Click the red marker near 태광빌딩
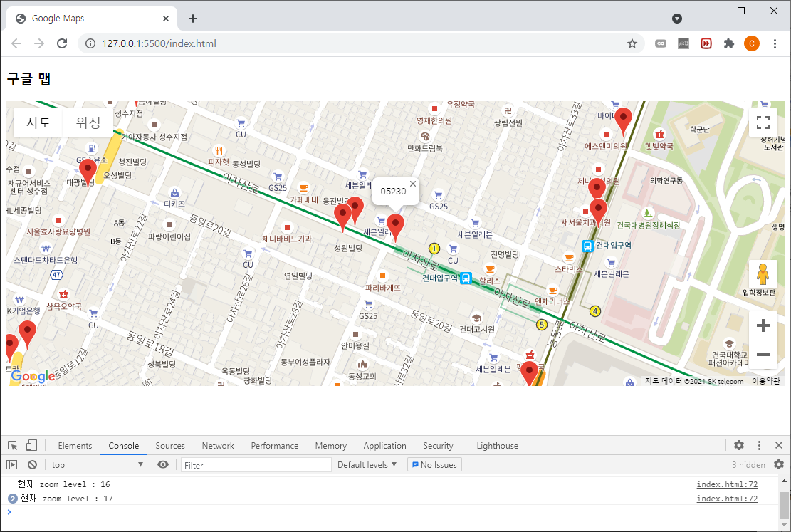Viewport: 791px width, 532px height. (88, 172)
